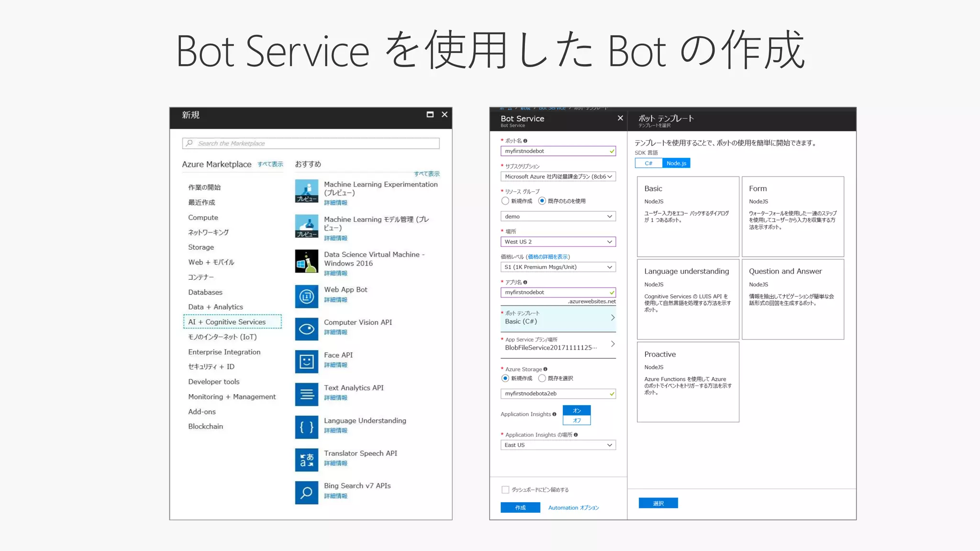Click the Search the Marketplace field
Screen dimensions: 980x551
[x=311, y=143]
